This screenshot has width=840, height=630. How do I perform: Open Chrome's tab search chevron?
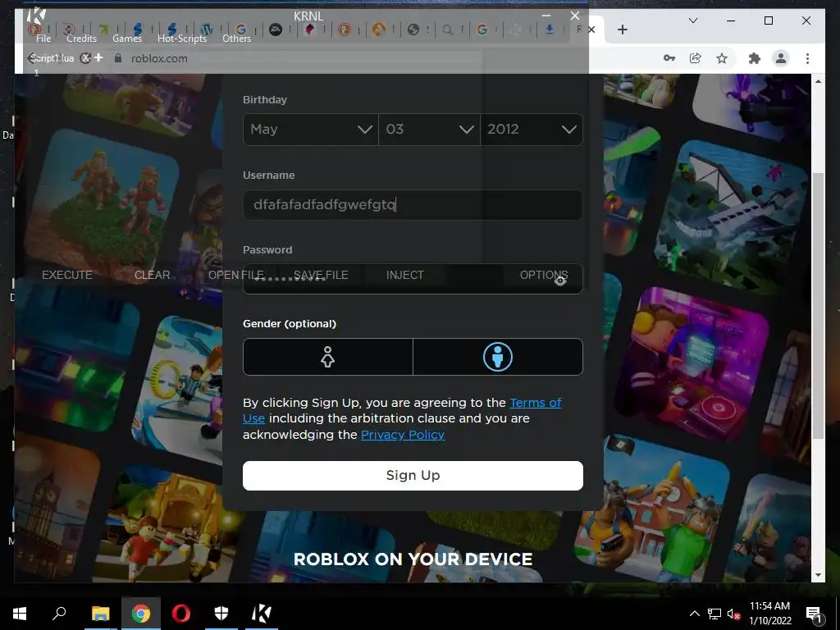tap(692, 21)
